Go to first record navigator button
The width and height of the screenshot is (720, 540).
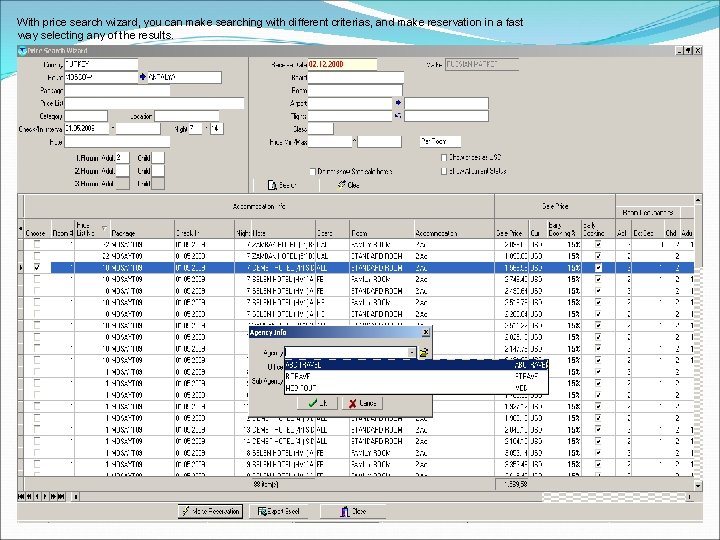pyautogui.click(x=21, y=496)
